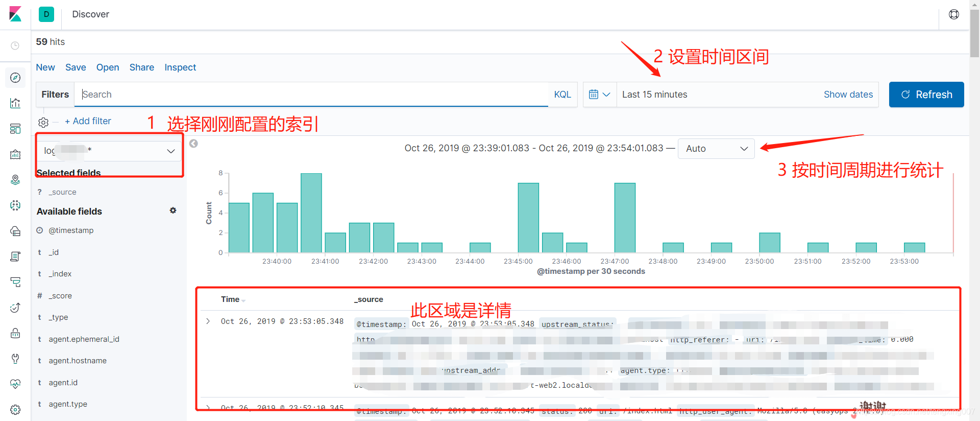Click the clock icon beside @timestamp field
The height and width of the screenshot is (421, 980).
point(40,230)
